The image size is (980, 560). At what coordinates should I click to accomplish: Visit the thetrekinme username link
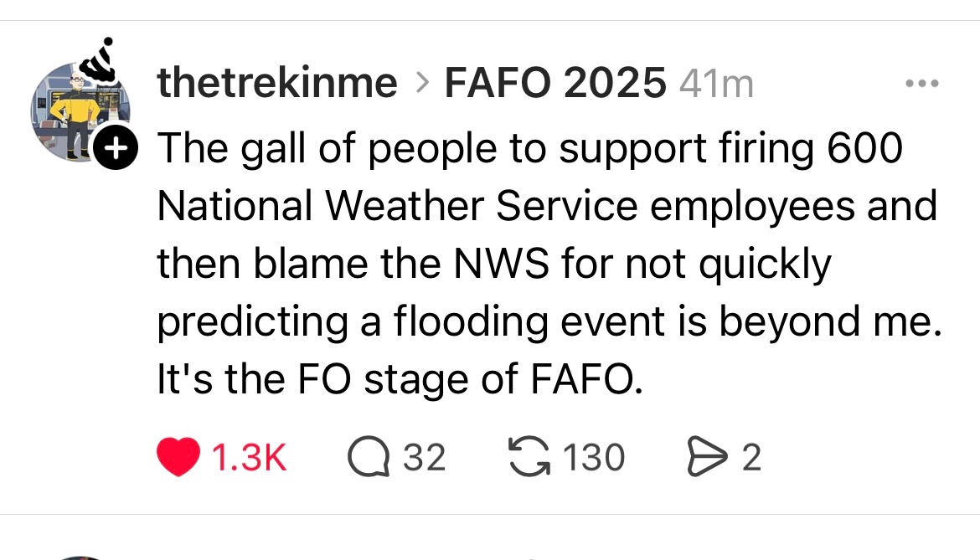277,83
